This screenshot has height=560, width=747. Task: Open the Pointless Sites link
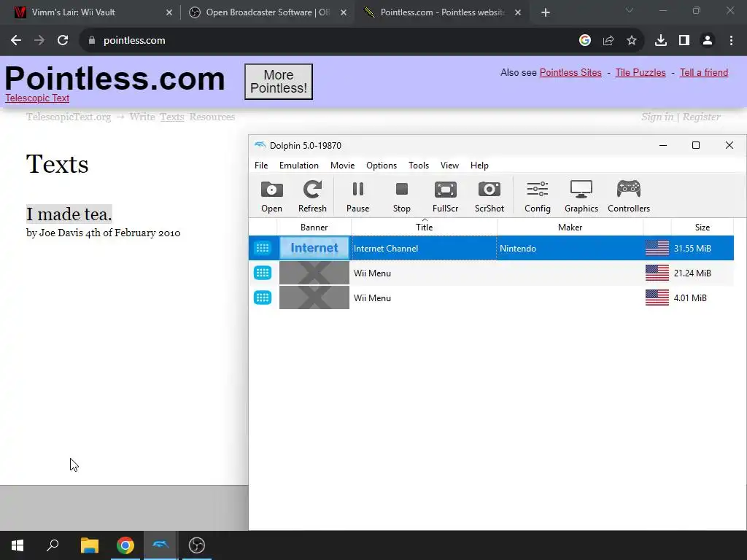pyautogui.click(x=570, y=72)
